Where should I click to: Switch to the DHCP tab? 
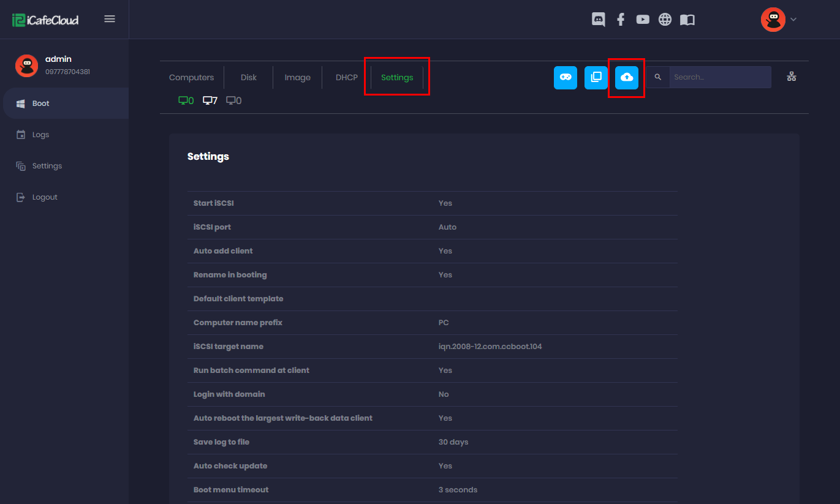coord(346,77)
